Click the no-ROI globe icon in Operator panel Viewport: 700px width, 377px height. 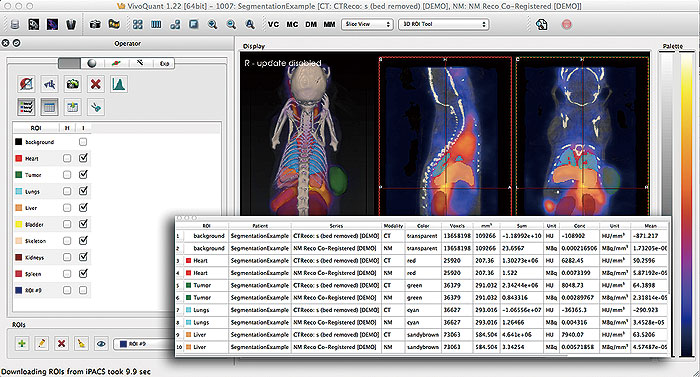pos(26,84)
